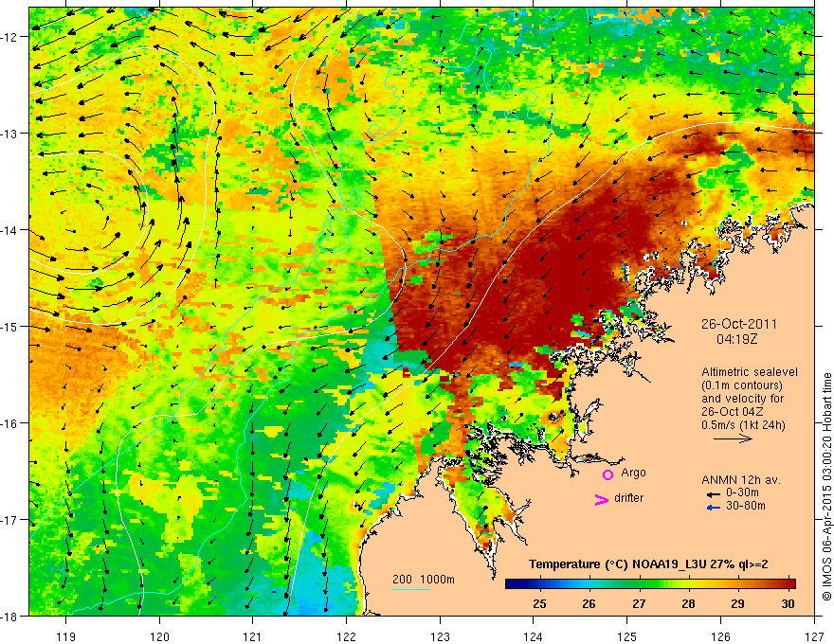The width and height of the screenshot is (834, 644).
Task: Click the longitude axis label 127
Action: point(814,636)
